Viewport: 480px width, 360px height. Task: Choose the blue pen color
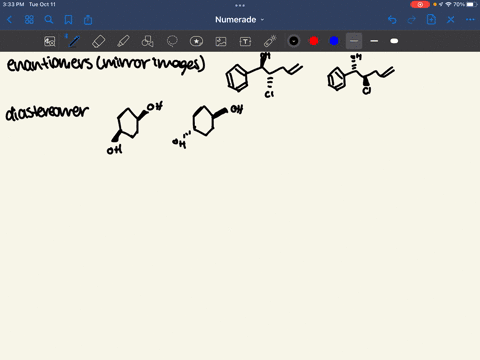tap(334, 41)
